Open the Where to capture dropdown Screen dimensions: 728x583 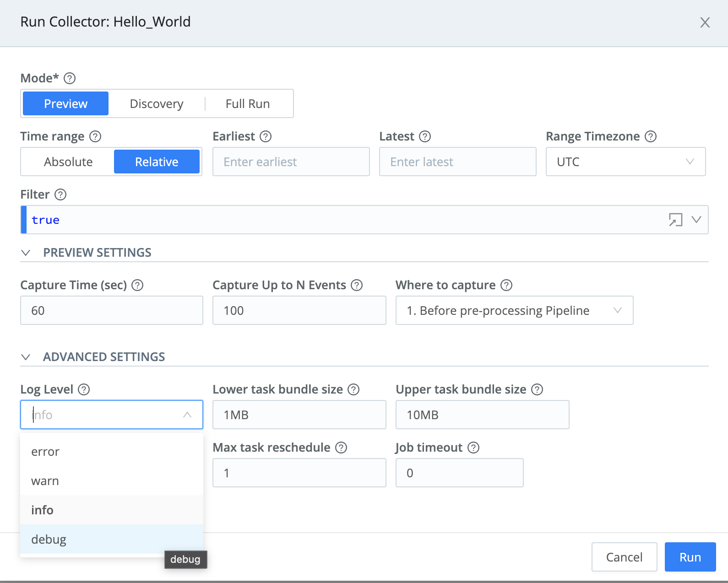pyautogui.click(x=514, y=311)
